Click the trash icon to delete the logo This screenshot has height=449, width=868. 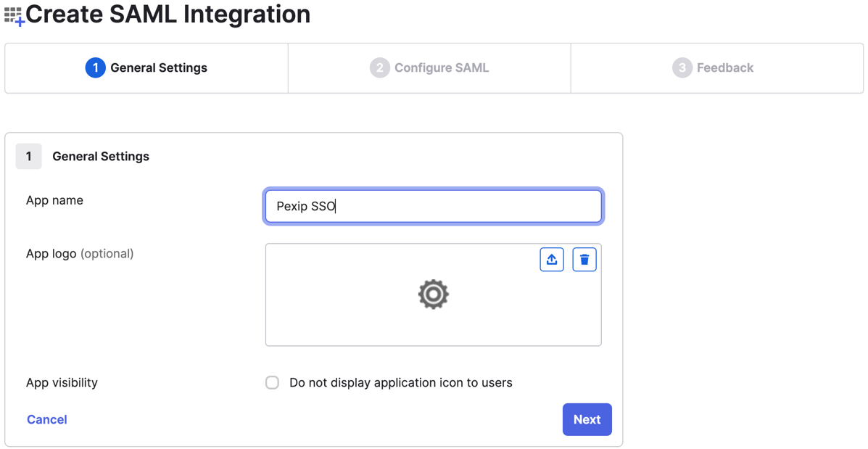[584, 260]
